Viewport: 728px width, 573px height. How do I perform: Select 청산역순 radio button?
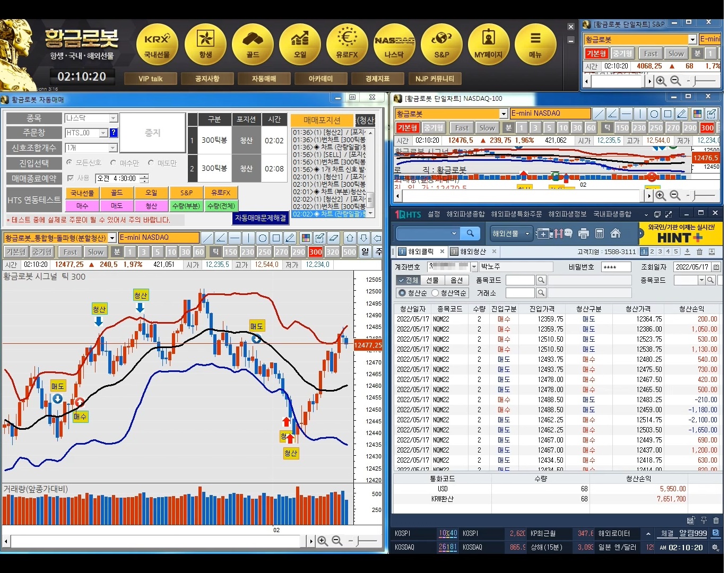(435, 293)
